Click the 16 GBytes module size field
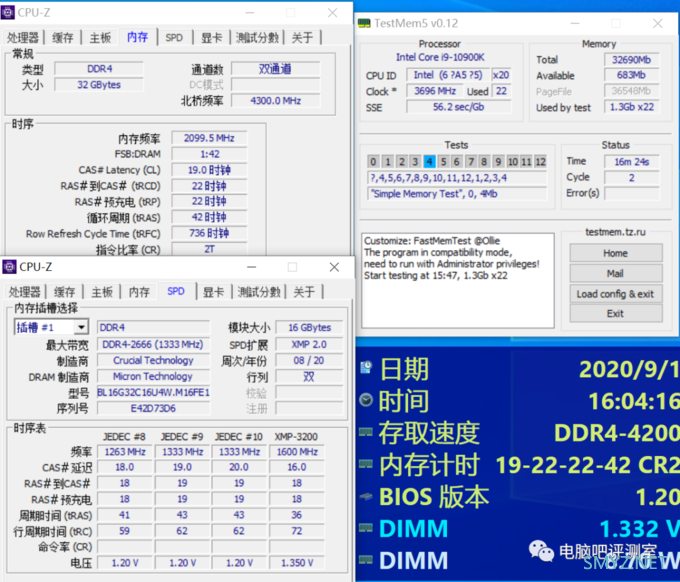 point(309,327)
